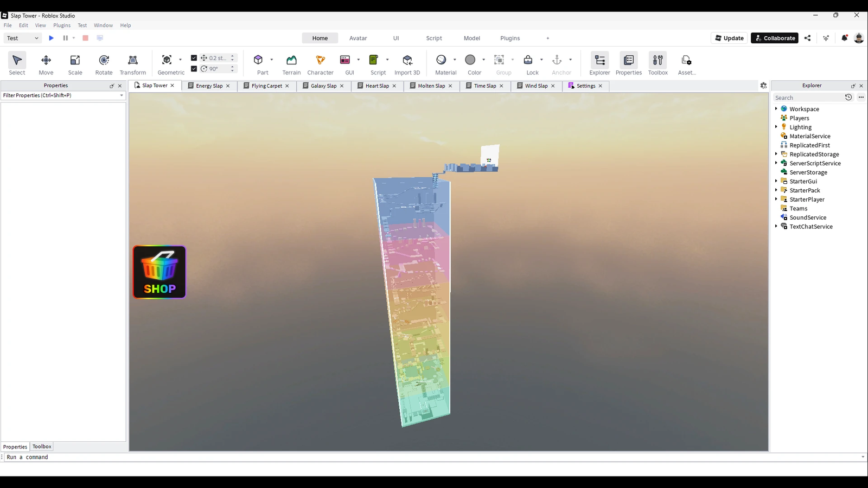The image size is (868, 488).
Task: Open the Terrain editor
Action: pos(291,64)
